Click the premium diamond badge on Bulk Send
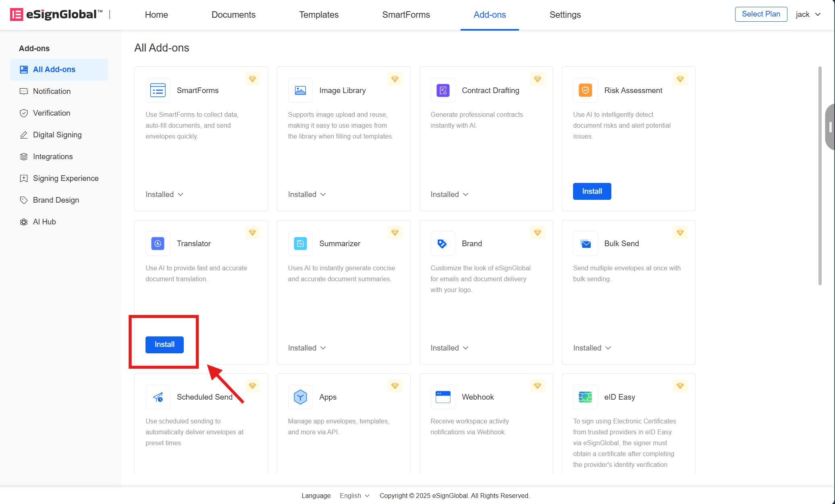The width and height of the screenshot is (835, 504). (680, 232)
